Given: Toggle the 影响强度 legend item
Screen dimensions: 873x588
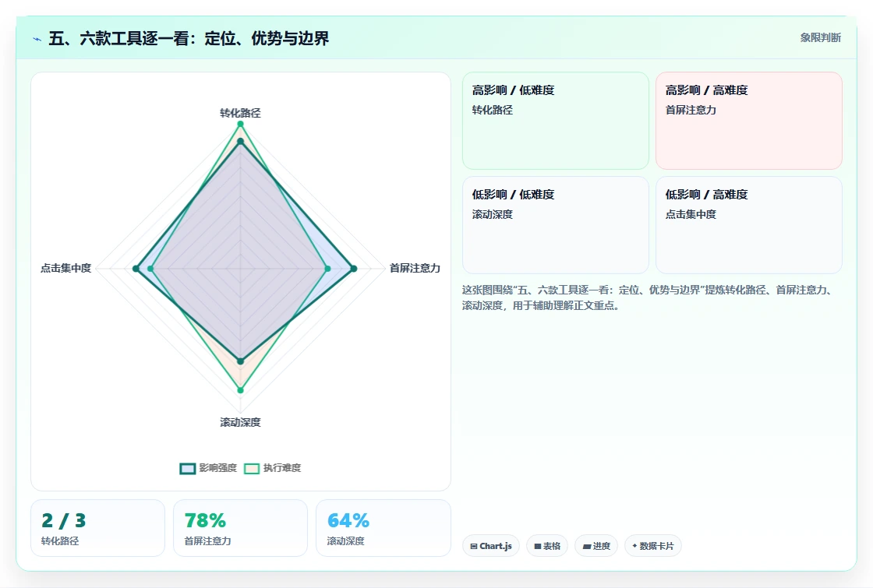Looking at the screenshot, I should coord(208,468).
